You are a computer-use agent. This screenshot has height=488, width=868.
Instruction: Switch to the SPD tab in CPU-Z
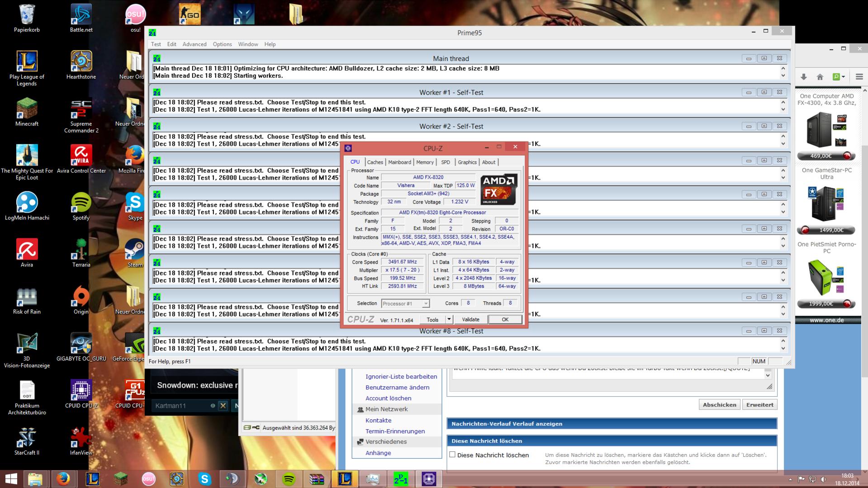(446, 162)
